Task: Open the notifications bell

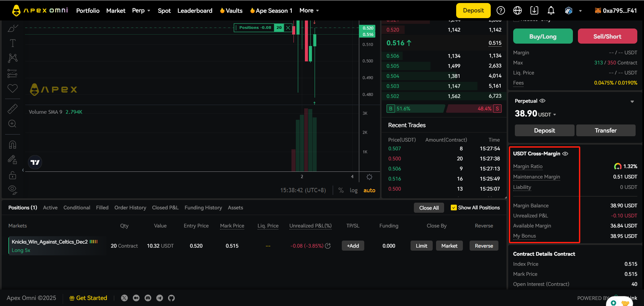Action: click(x=551, y=11)
